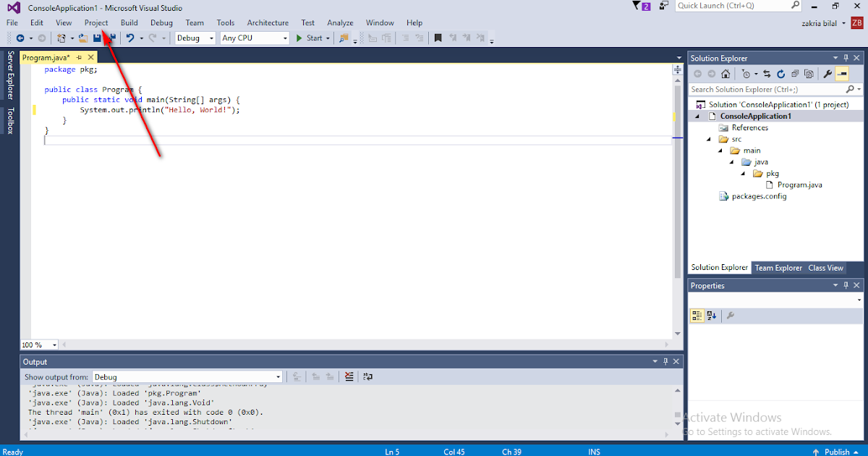Click the New Project toolbar icon
868x456 pixels.
pos(61,38)
